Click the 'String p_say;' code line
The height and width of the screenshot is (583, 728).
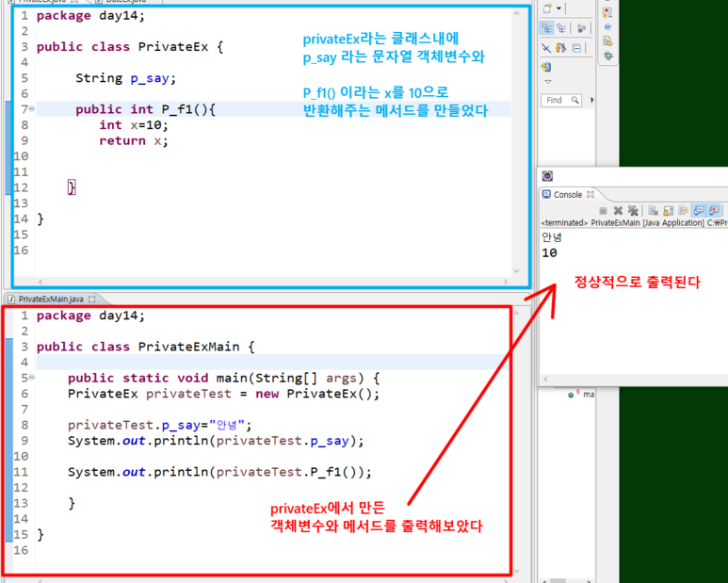click(126, 78)
